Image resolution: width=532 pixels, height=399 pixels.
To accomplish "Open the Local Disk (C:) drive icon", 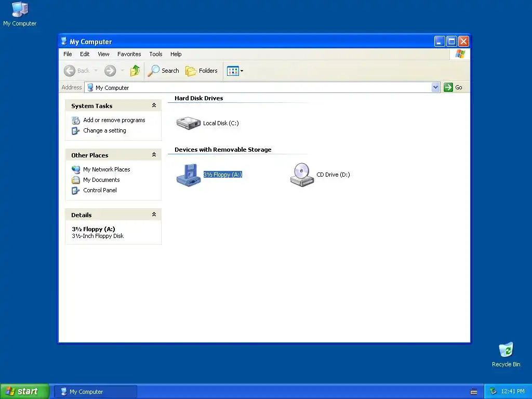I will pos(188,123).
